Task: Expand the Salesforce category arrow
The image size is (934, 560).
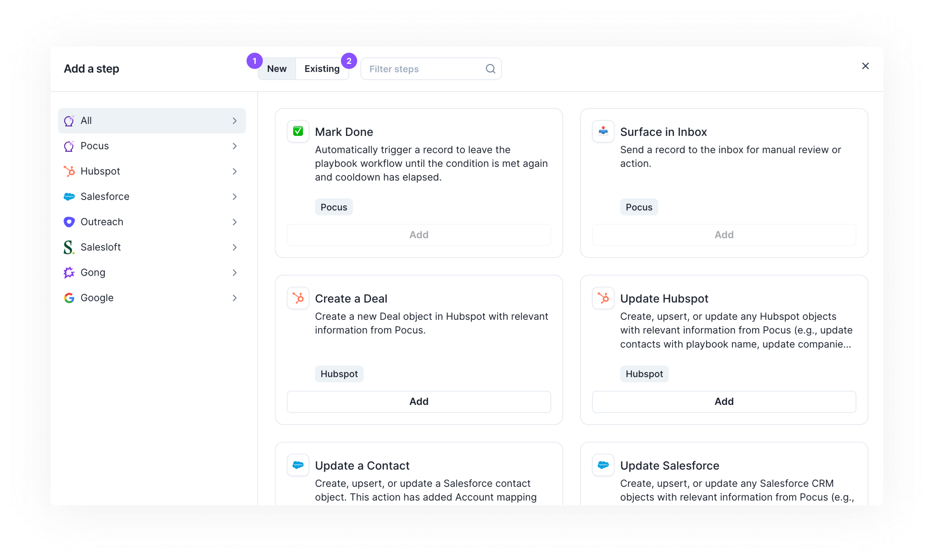Action: [x=235, y=197]
